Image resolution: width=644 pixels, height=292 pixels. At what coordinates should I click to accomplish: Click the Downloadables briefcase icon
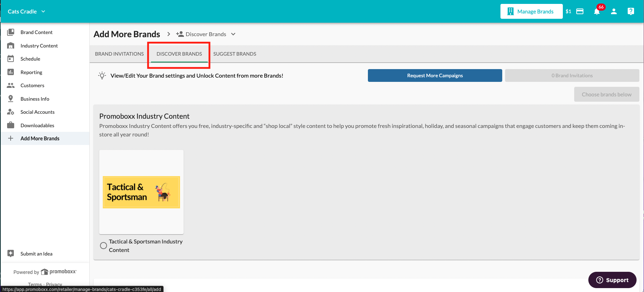11,125
